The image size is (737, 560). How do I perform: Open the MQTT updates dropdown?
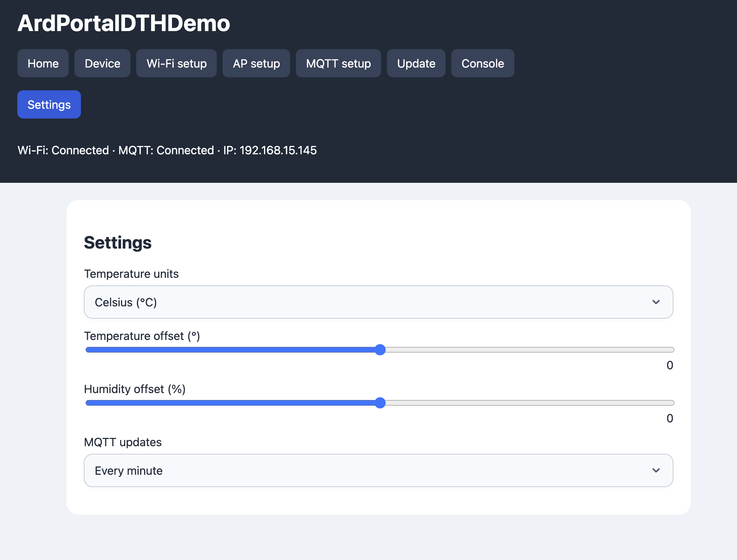[x=378, y=470]
